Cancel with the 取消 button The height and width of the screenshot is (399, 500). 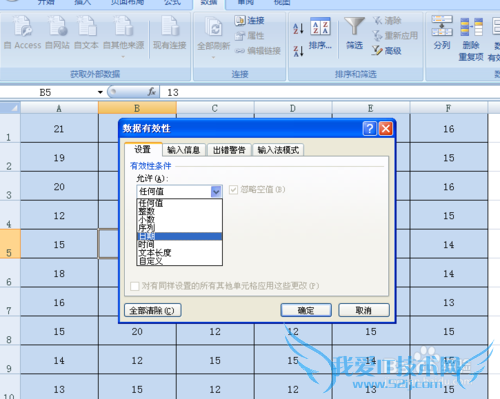click(x=364, y=310)
